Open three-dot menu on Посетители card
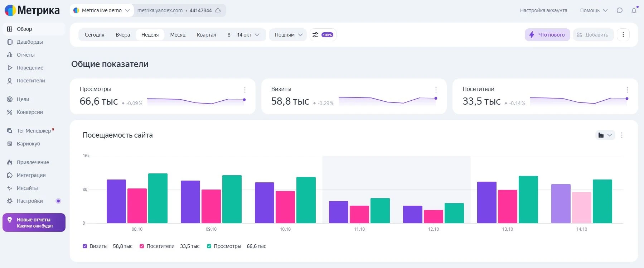Screen dimensions: 644x268 point(627,90)
